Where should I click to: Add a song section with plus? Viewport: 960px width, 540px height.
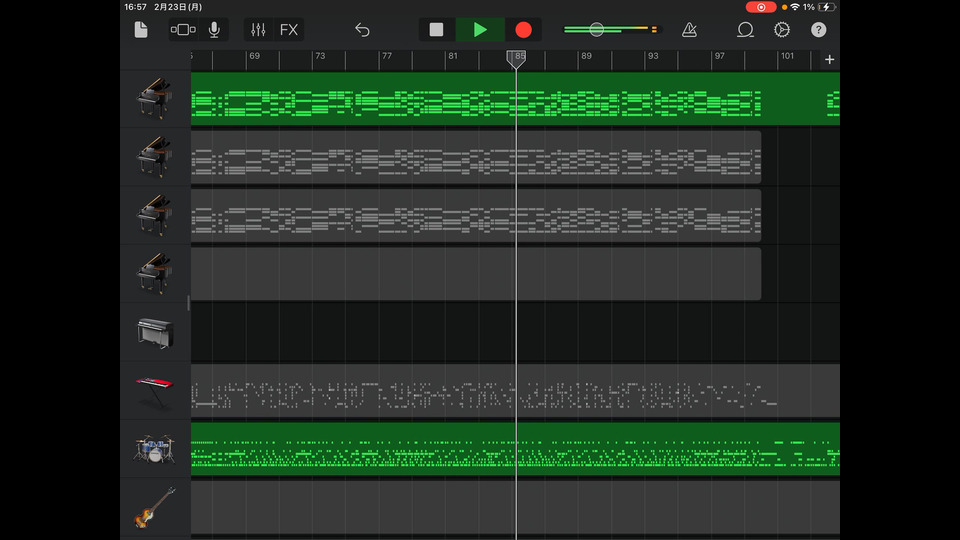click(830, 59)
